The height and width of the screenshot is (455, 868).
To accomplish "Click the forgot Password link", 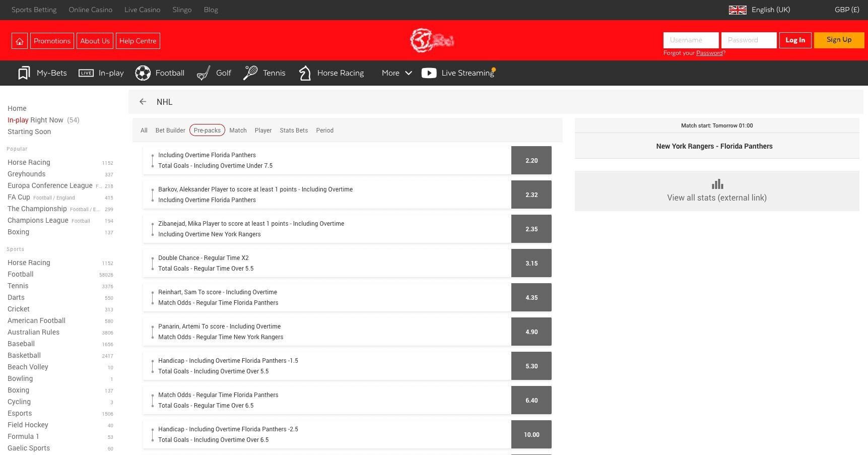I will (709, 53).
